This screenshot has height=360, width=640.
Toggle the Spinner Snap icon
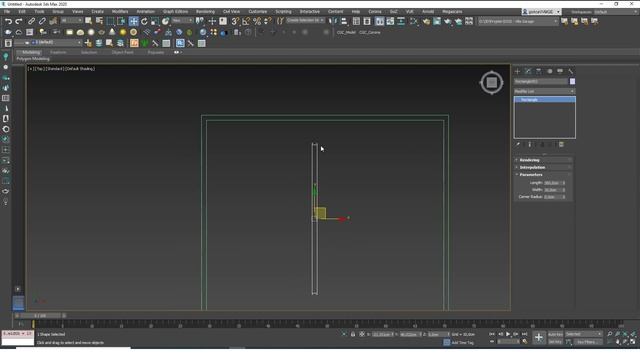[x=267, y=21]
